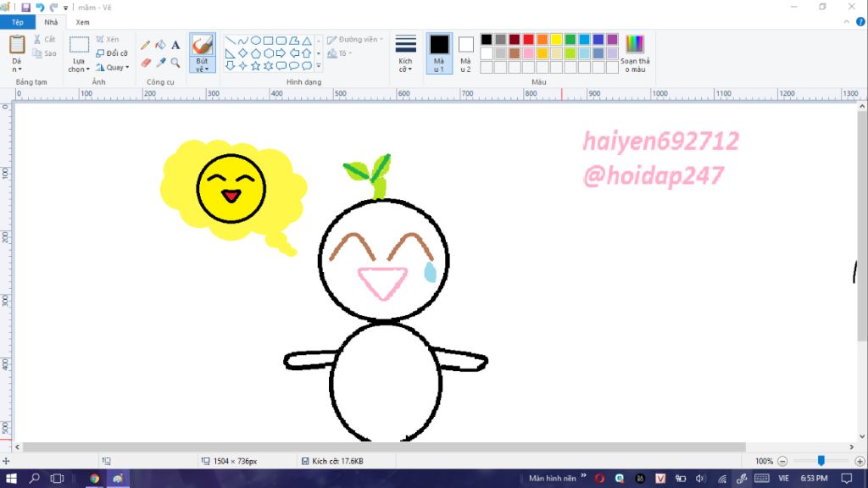
Task: Redo the last undone action
Action: (53, 8)
